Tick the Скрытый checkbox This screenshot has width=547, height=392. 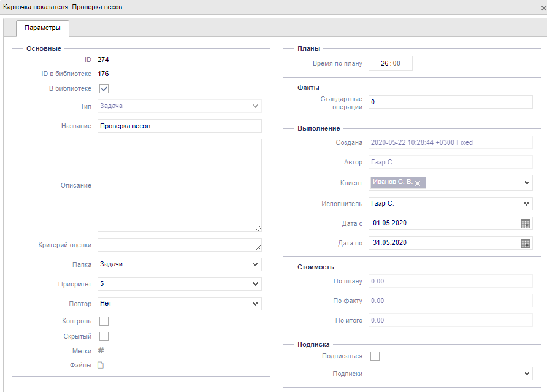coord(104,336)
